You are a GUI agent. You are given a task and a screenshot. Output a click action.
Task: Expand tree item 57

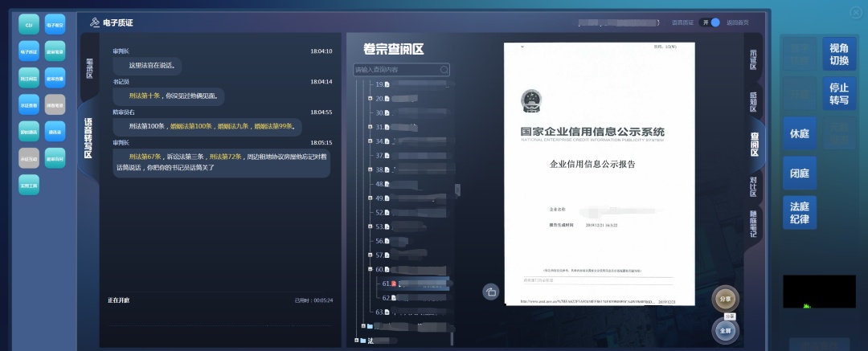click(x=371, y=255)
